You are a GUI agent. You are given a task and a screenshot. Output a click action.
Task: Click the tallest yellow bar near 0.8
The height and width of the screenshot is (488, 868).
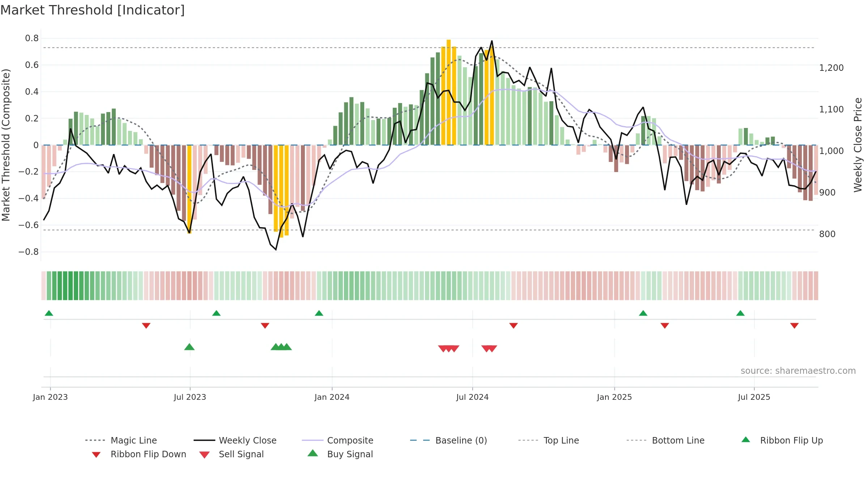coord(448,92)
